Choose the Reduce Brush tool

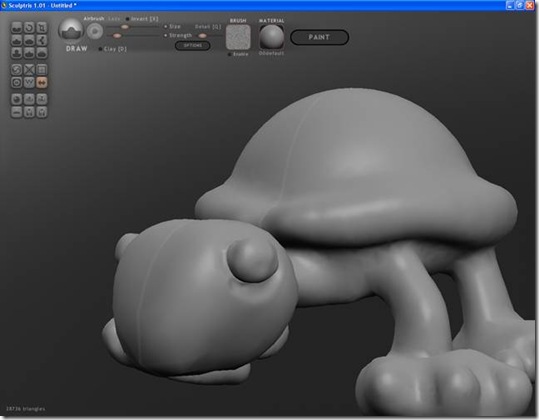16,70
